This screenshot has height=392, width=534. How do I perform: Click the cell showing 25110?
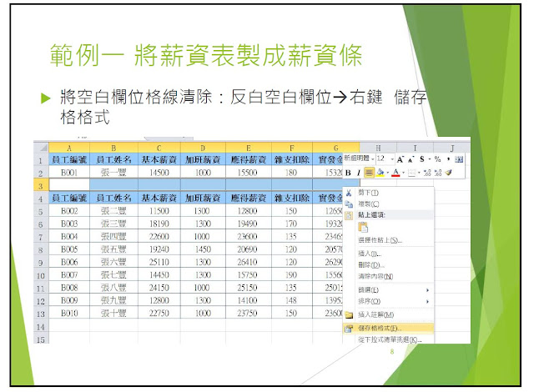pyautogui.click(x=159, y=263)
